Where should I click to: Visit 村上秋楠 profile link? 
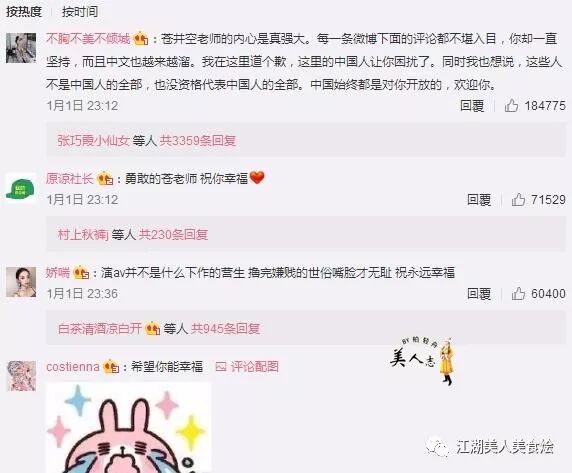point(83,234)
